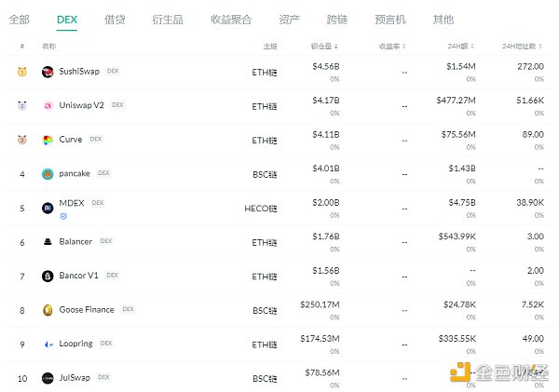Sort the table by 24H地址数 column

tap(524, 46)
